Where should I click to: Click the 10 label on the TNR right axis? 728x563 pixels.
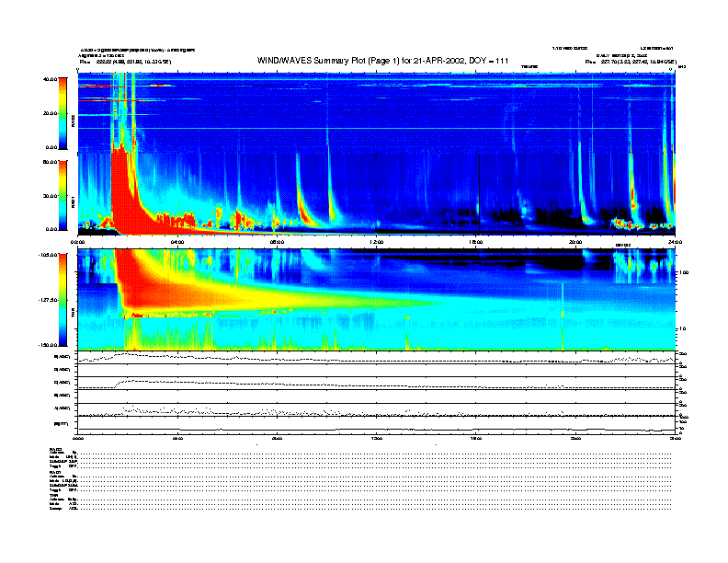pyautogui.click(x=682, y=329)
